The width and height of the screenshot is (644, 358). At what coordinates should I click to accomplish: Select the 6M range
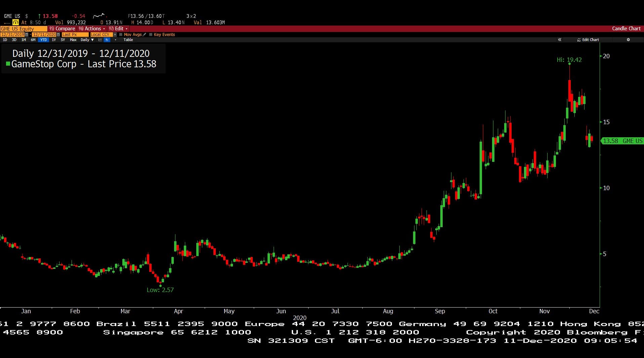coord(33,40)
